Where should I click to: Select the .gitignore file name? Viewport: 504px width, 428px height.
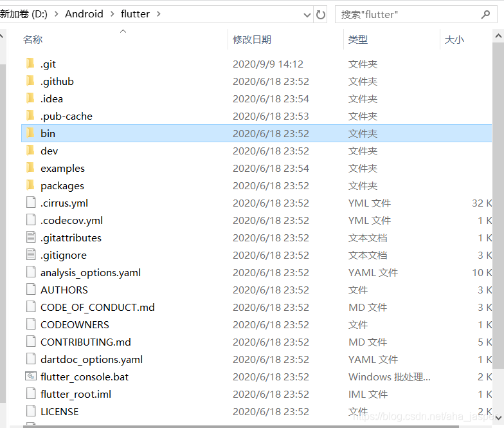[63, 255]
